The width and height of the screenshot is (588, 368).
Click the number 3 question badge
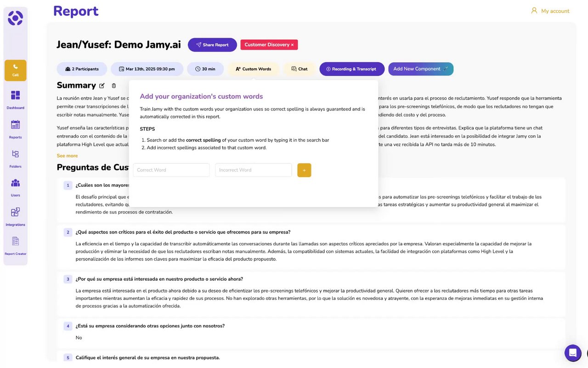(68, 279)
